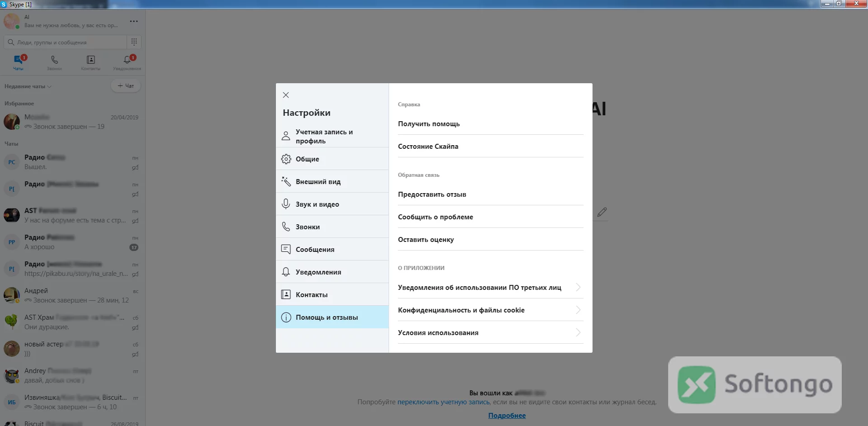Click the gear icon for General settings
Image resolution: width=868 pixels, height=426 pixels.
286,159
